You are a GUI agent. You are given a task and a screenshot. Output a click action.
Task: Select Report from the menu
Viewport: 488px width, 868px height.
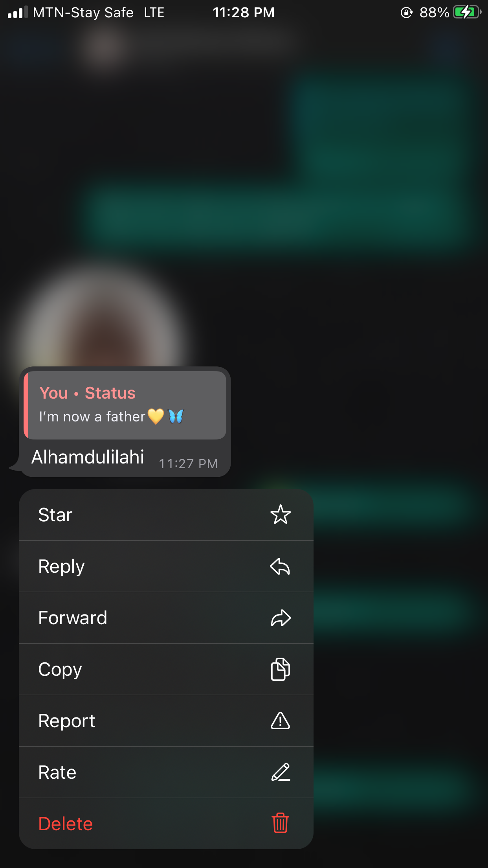tap(166, 721)
